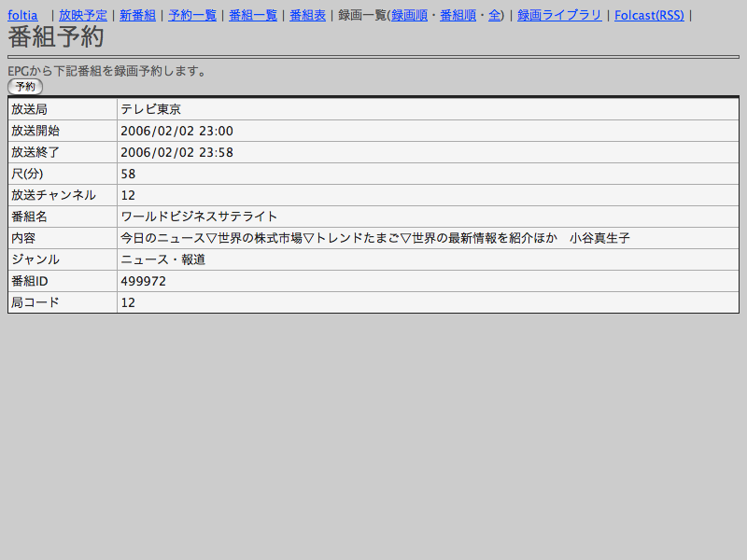Click the genre value ニュース・報道
Screen dimensions: 747x560
pyautogui.click(x=162, y=259)
